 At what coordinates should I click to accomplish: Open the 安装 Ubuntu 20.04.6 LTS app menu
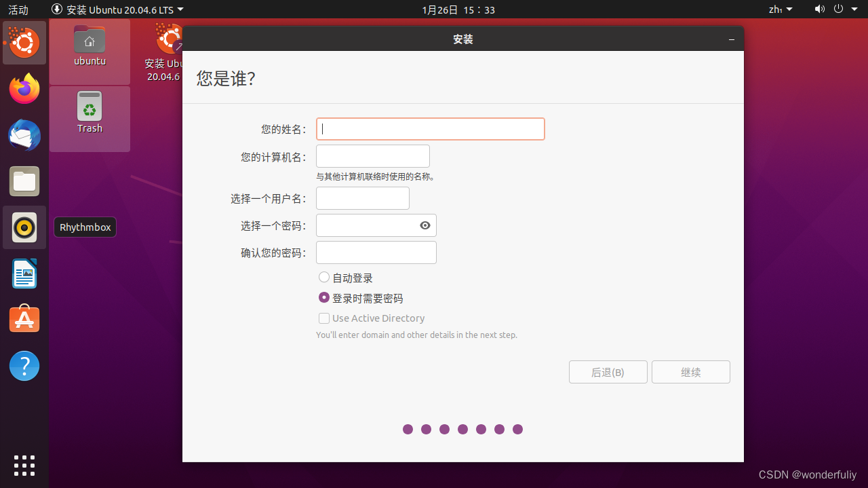[x=117, y=10]
